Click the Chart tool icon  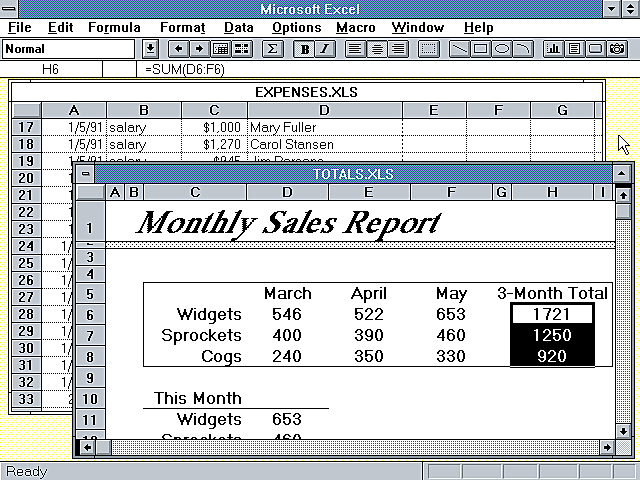point(553,49)
